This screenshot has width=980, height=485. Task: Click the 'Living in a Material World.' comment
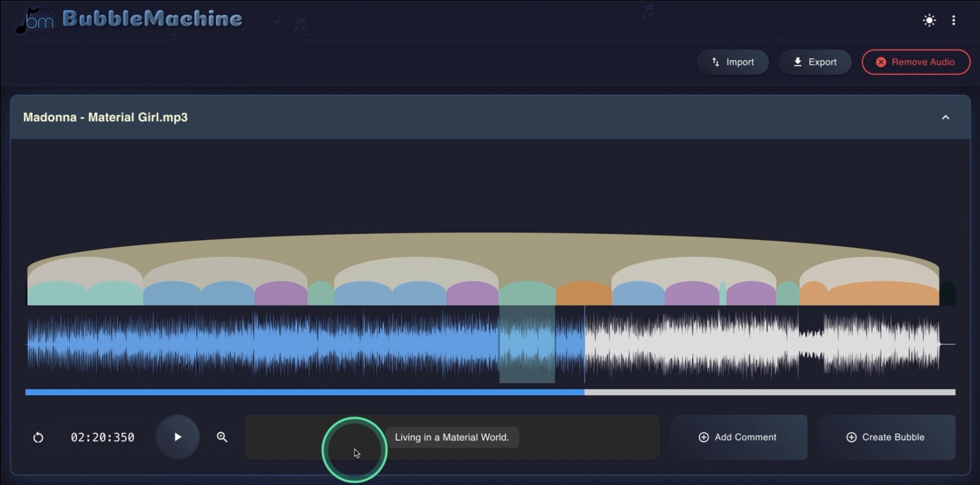click(x=452, y=437)
